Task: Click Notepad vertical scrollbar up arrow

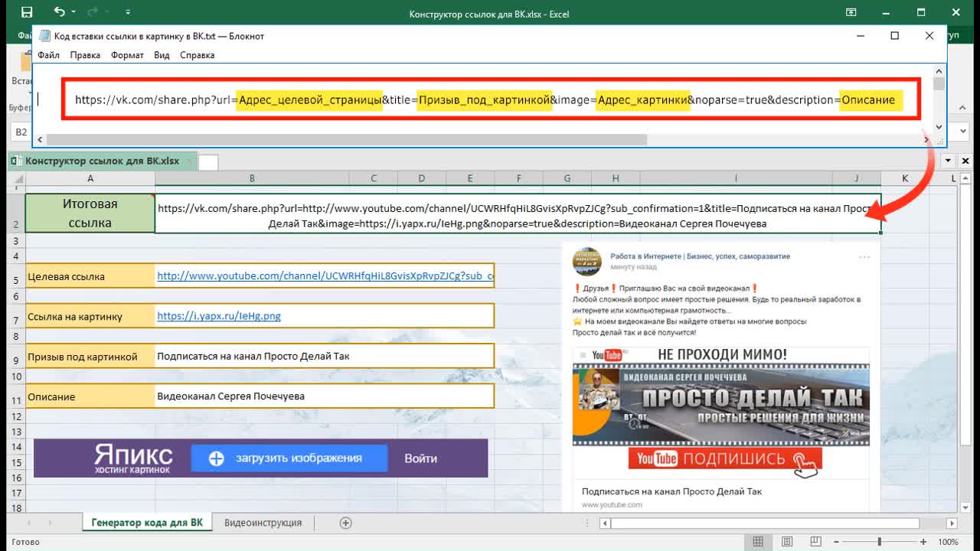Action: click(939, 71)
